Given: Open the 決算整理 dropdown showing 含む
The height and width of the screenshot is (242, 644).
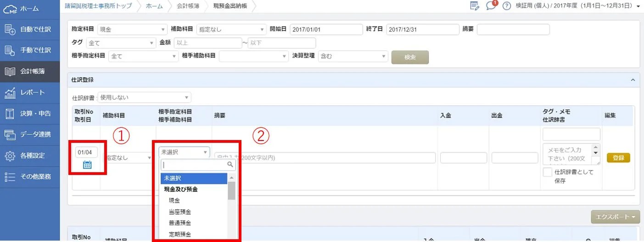Looking at the screenshot, I should click(353, 56).
